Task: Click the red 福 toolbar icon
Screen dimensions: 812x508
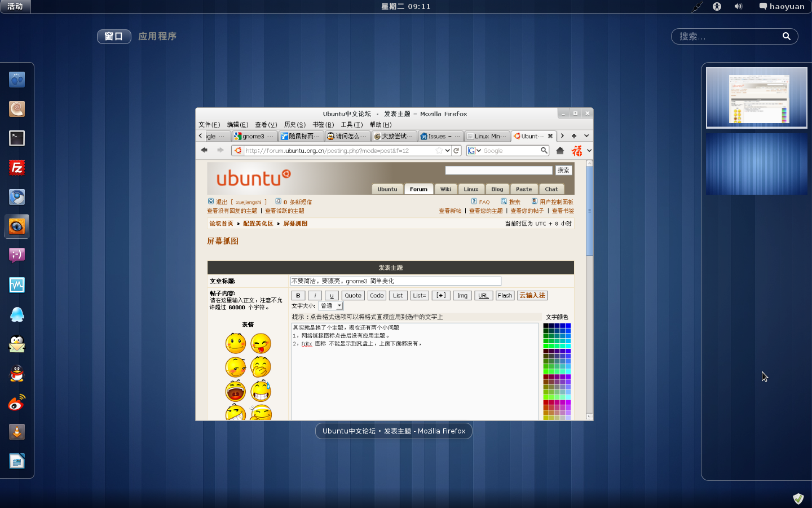Action: 577,151
